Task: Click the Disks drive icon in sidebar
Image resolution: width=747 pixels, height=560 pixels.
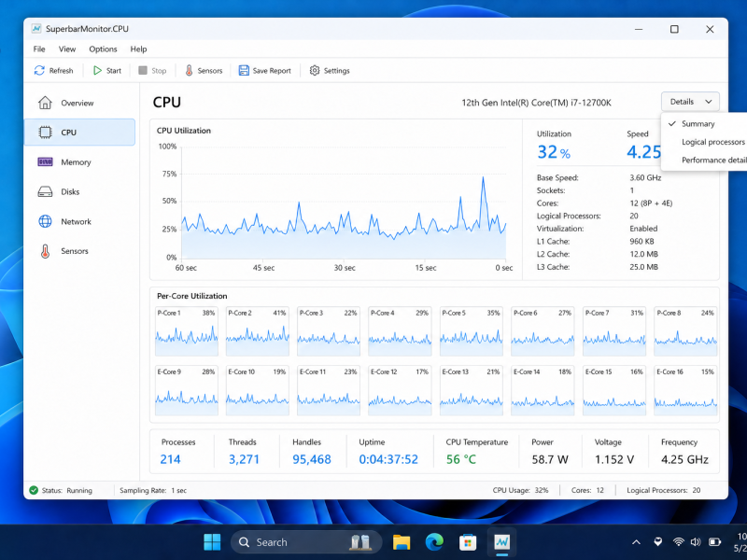Action: point(45,192)
